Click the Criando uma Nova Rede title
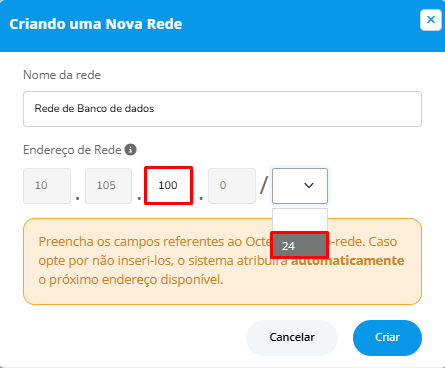The width and height of the screenshot is (445, 368). point(96,24)
